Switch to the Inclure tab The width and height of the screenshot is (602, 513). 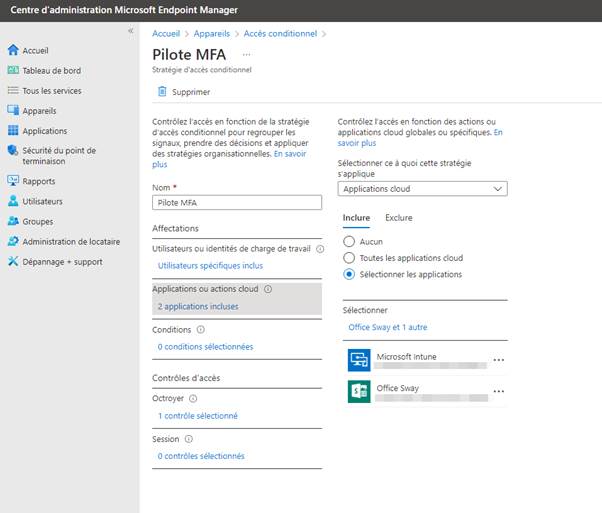coord(356,218)
